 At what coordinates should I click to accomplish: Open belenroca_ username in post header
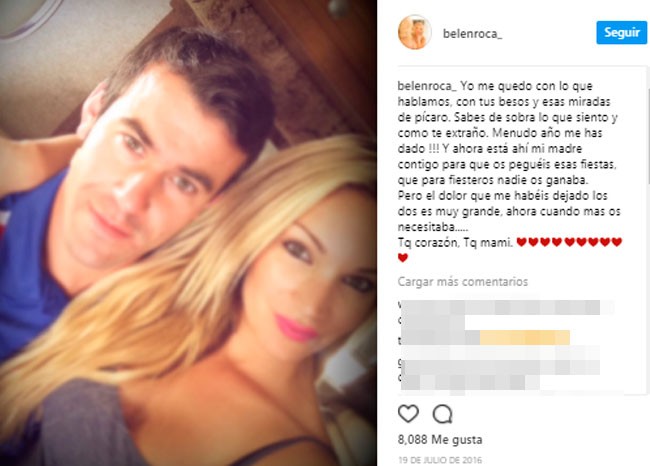click(x=472, y=34)
